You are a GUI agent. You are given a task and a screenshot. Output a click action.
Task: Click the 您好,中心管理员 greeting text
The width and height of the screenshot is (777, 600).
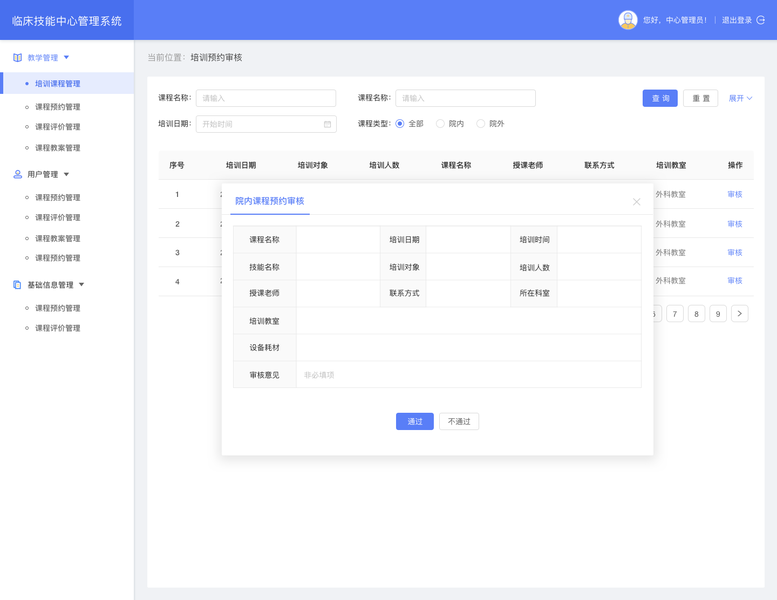tap(674, 20)
